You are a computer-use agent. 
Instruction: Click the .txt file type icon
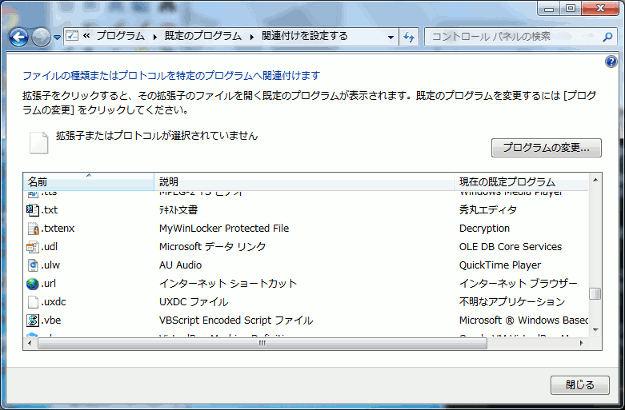pyautogui.click(x=33, y=210)
